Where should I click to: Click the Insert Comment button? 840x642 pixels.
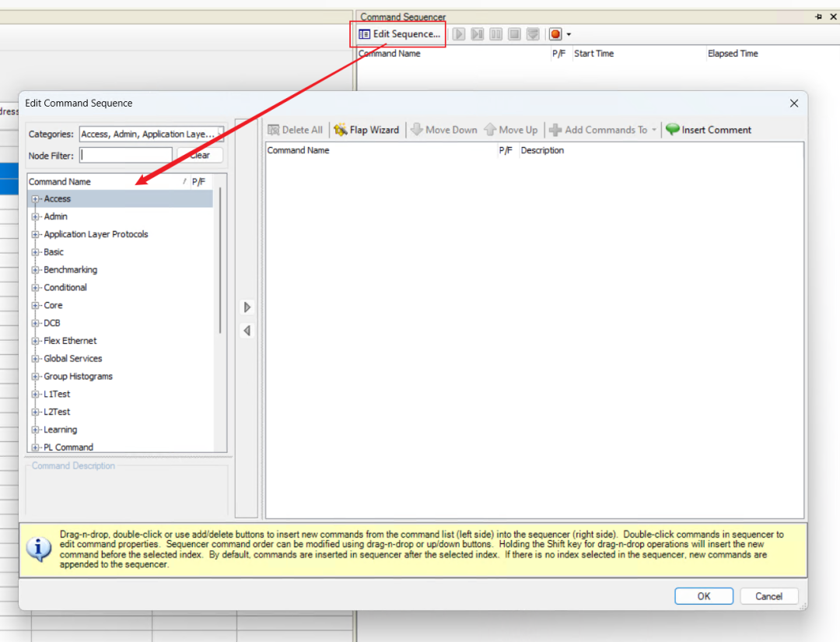[709, 130]
